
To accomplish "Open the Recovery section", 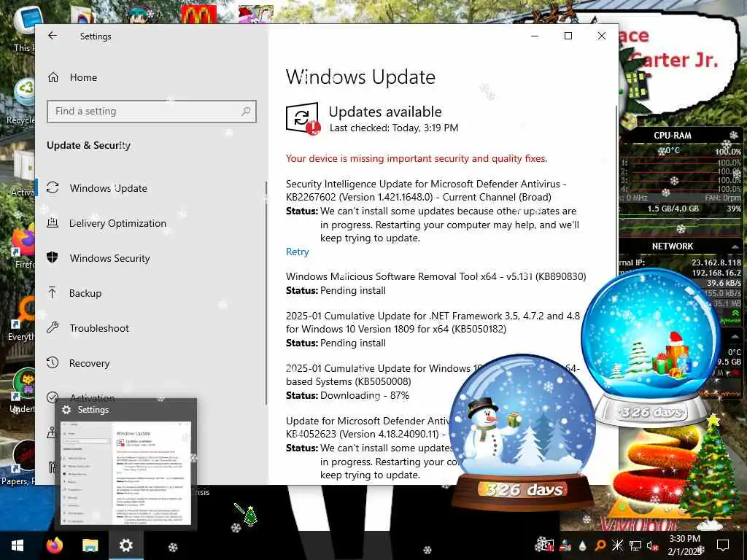I will click(89, 363).
